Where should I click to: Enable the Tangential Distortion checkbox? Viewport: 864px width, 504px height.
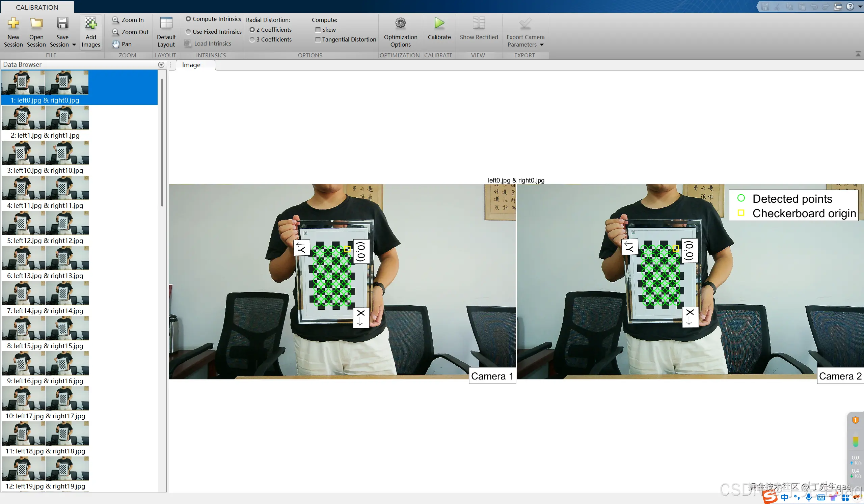point(318,39)
